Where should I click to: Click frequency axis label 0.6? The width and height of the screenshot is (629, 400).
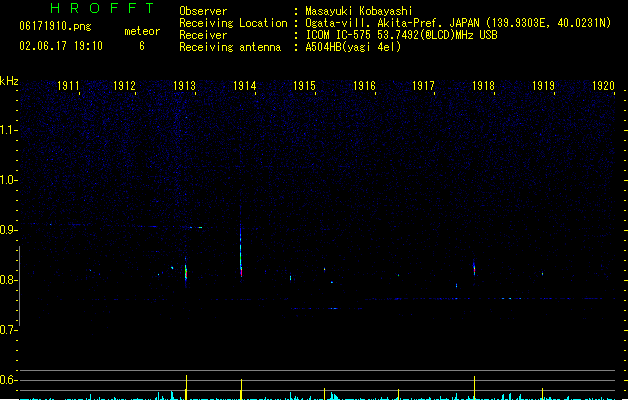[8, 380]
